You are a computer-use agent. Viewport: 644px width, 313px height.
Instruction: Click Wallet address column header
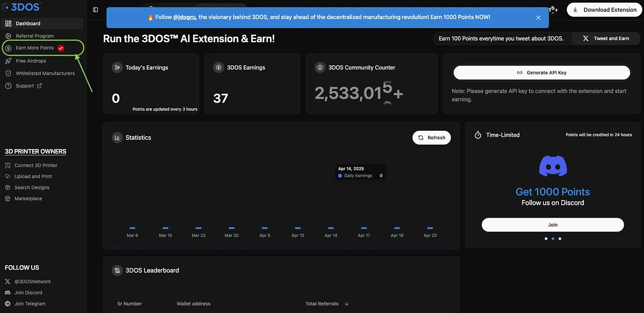point(194,304)
